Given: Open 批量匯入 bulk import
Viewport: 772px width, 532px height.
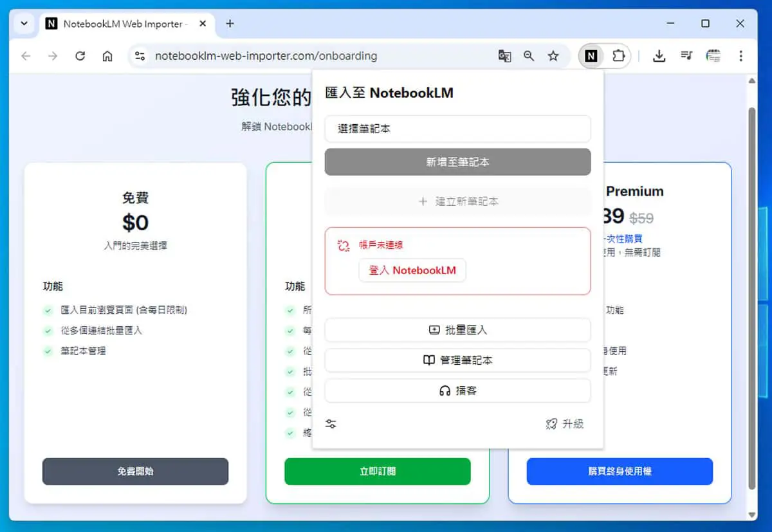Looking at the screenshot, I should pos(457,330).
